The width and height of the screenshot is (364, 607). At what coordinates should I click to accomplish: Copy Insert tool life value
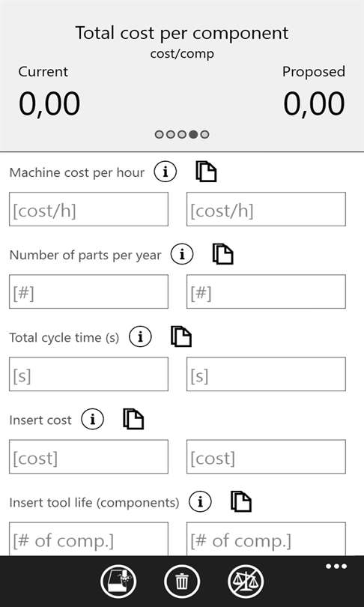[x=241, y=501]
